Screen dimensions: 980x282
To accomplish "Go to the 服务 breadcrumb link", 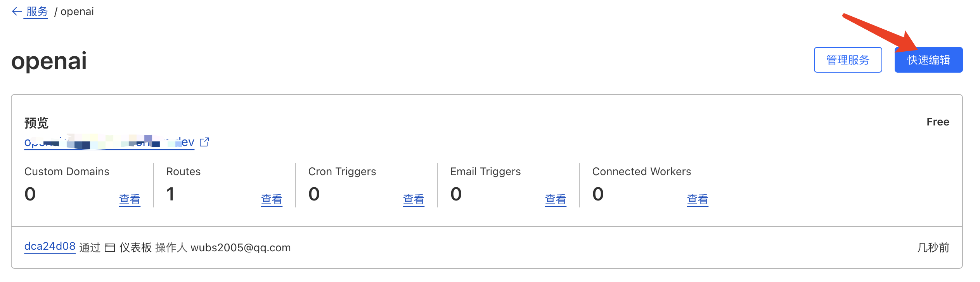I will click(37, 12).
